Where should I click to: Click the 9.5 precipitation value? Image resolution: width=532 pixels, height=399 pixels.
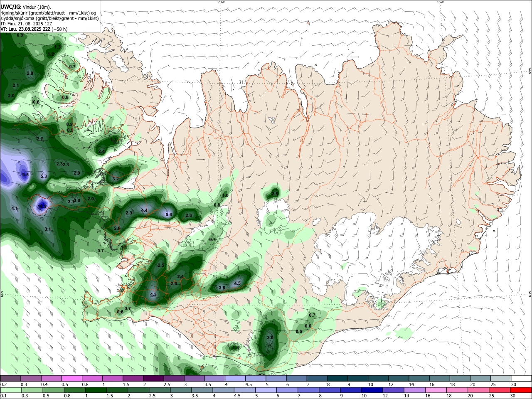click(25, 175)
